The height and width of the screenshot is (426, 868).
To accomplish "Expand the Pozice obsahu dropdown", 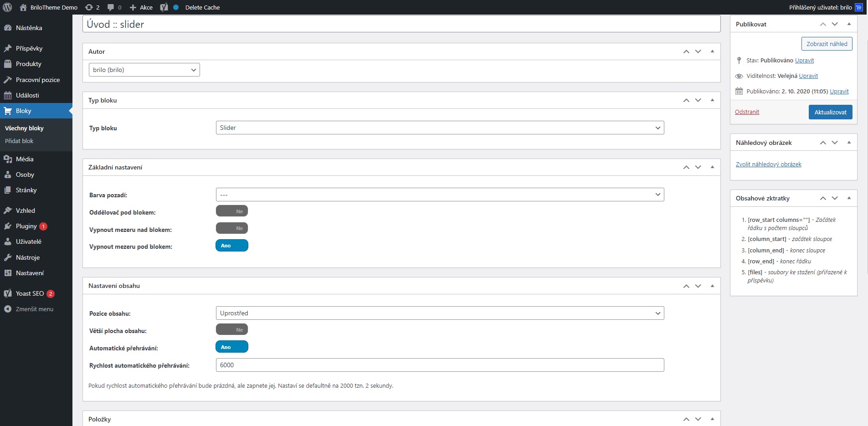I will 440,313.
